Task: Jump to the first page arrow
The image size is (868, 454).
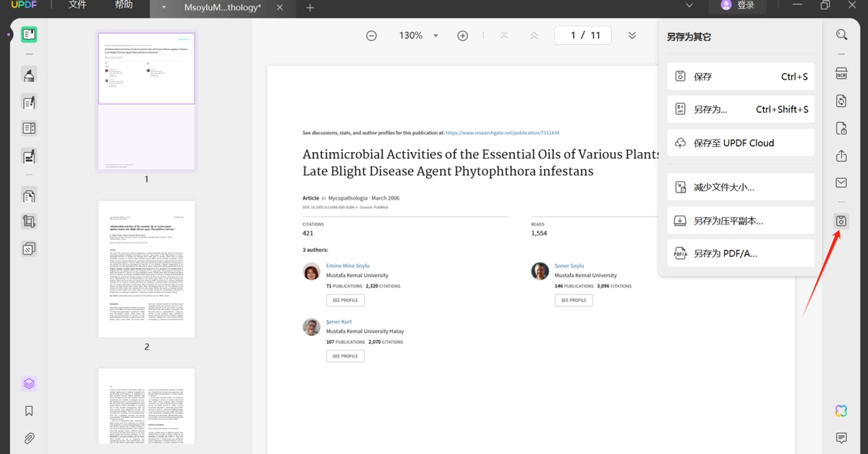Action: [504, 35]
